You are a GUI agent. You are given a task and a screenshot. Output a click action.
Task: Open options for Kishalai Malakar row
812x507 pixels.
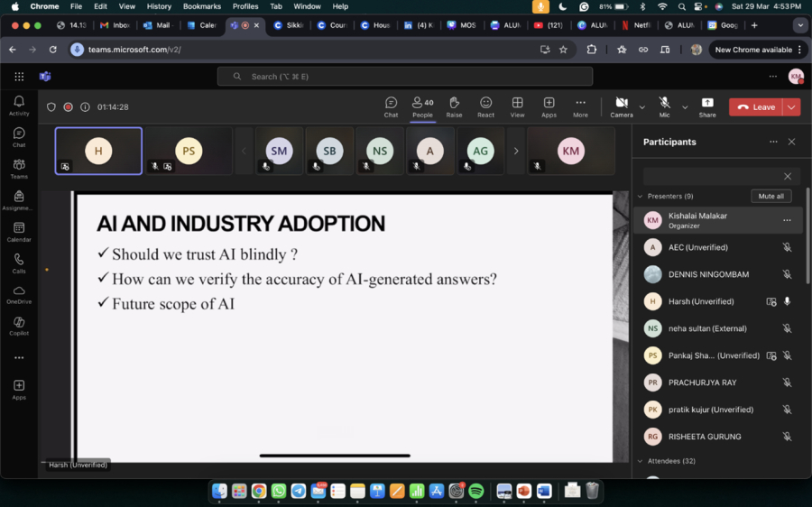tap(787, 220)
